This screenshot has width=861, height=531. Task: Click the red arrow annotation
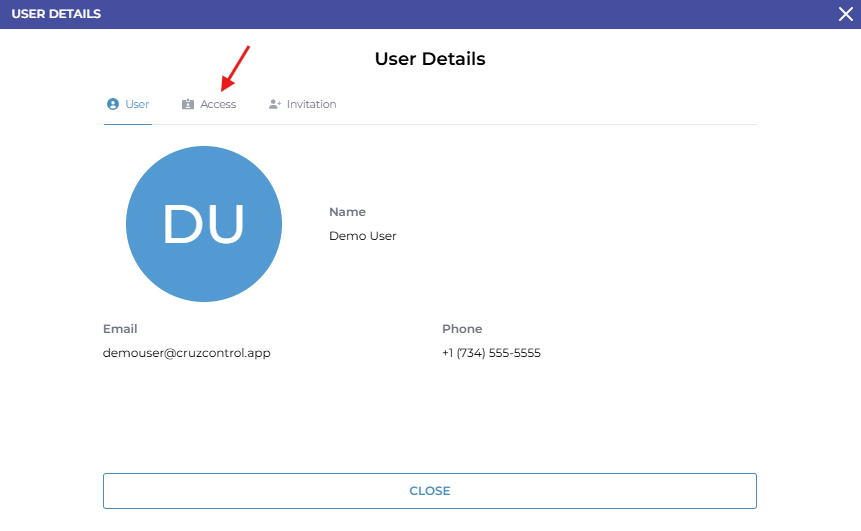coord(235,66)
